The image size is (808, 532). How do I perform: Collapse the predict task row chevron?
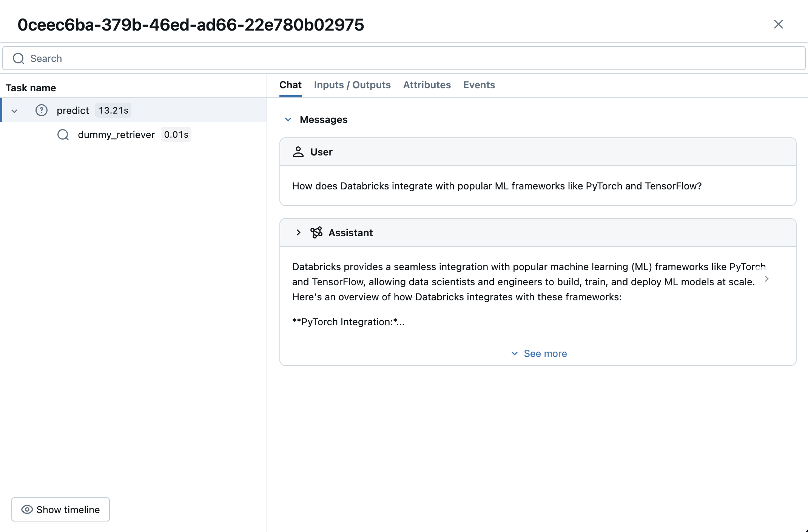[x=14, y=111]
